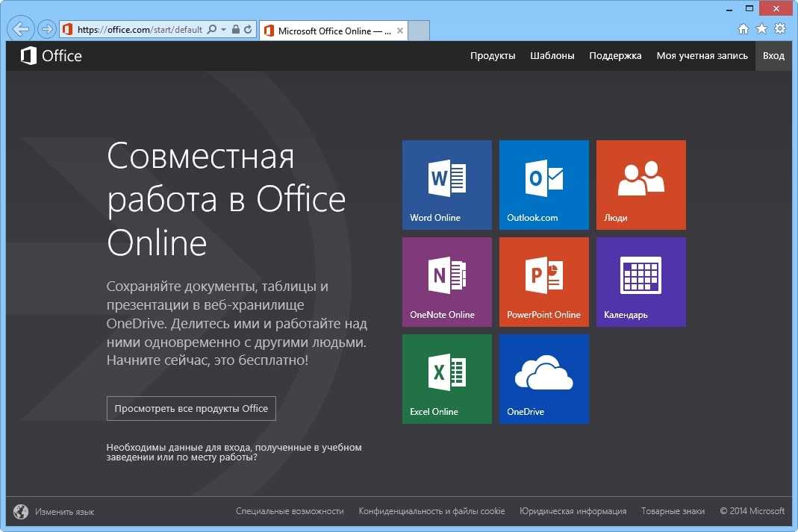Open Юридическая информация footer link

[573, 511]
